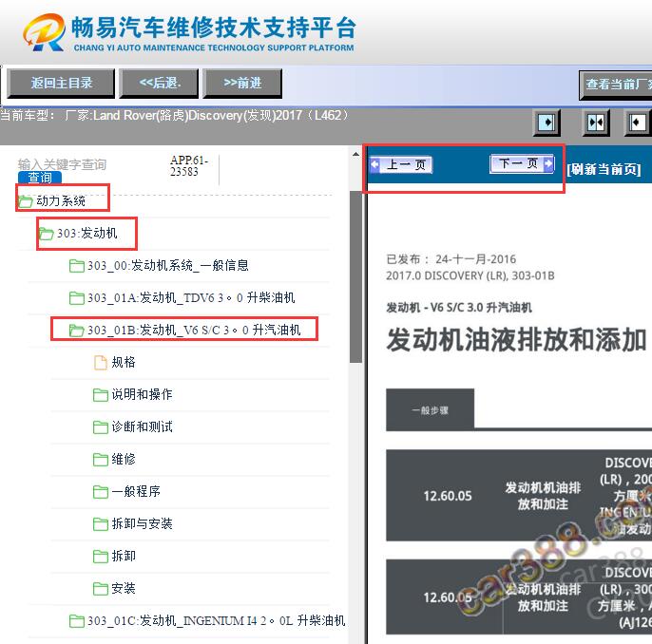Focus the 输入关键字查询 search field
652x644 pixels.
[x=63, y=164]
